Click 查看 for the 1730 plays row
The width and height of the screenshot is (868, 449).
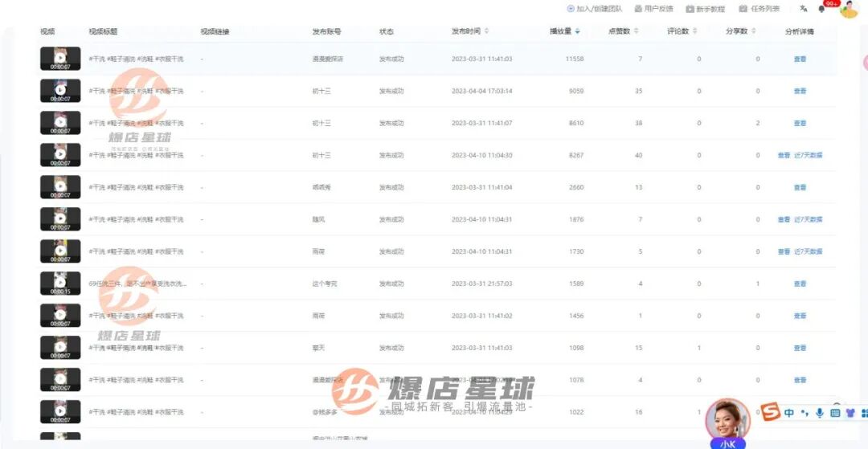[784, 251]
